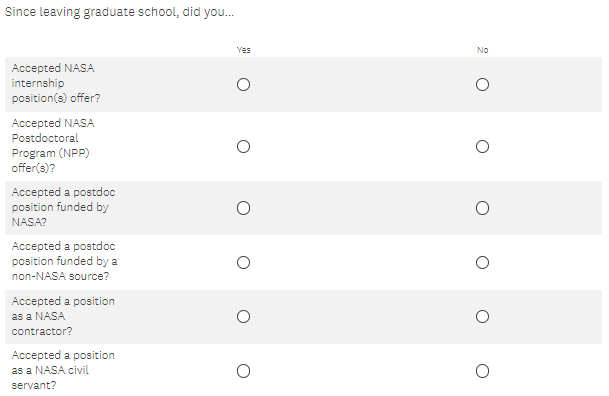Click the 'Accepted NASA internship position(s) offer?' label
The height and width of the screenshot is (396, 609).
point(56,83)
